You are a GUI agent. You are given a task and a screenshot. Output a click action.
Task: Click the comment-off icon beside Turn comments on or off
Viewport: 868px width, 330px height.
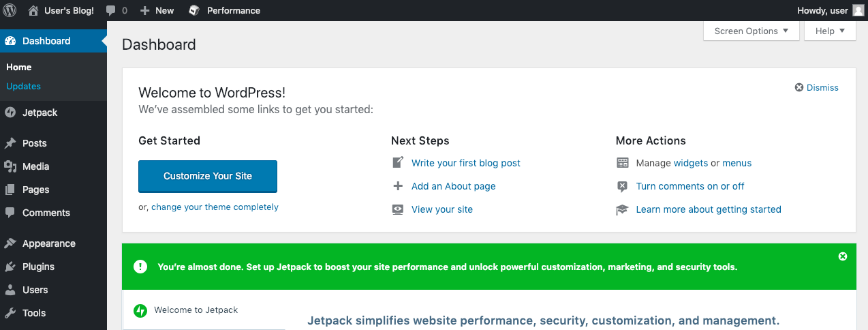click(x=622, y=186)
